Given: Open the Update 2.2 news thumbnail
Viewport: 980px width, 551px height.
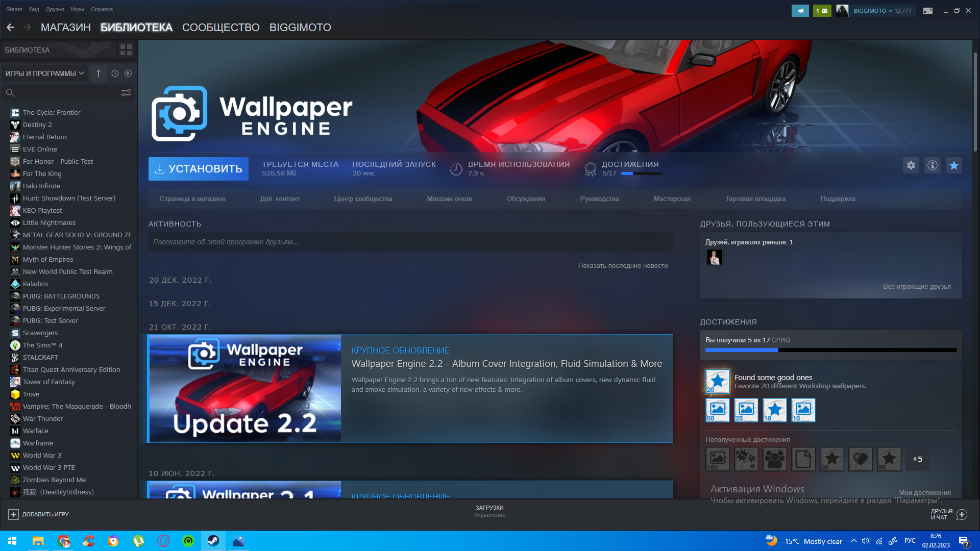Looking at the screenshot, I should [x=245, y=388].
